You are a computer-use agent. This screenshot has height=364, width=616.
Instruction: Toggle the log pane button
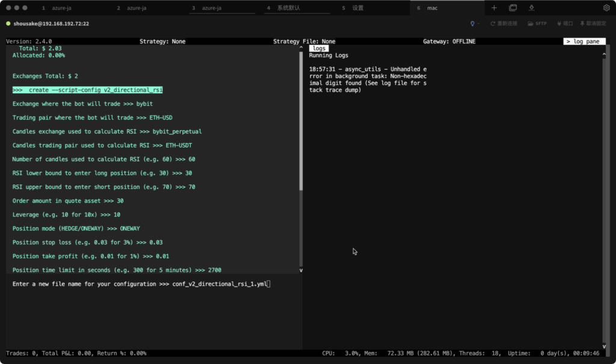[583, 42]
